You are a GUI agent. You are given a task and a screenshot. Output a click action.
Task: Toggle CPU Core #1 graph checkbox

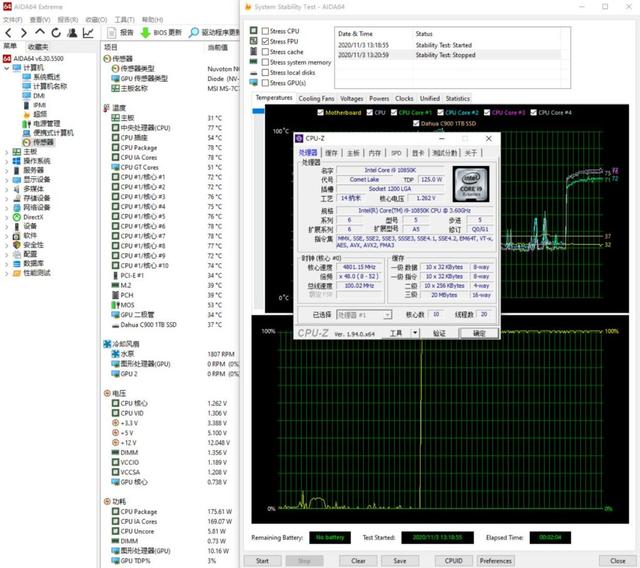(394, 113)
